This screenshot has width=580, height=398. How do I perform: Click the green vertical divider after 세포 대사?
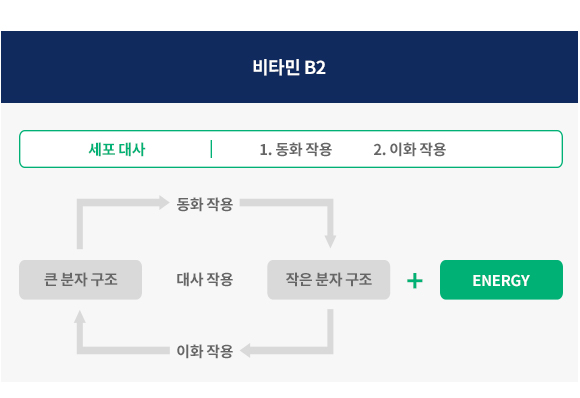click(x=211, y=149)
